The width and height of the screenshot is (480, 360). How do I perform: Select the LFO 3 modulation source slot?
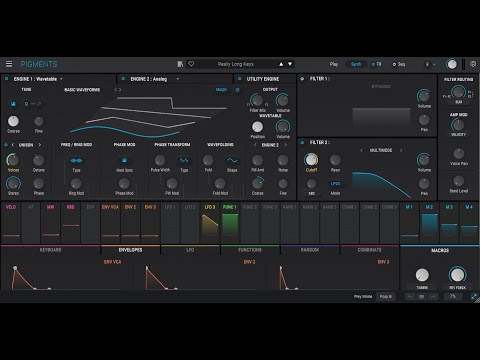210,223
